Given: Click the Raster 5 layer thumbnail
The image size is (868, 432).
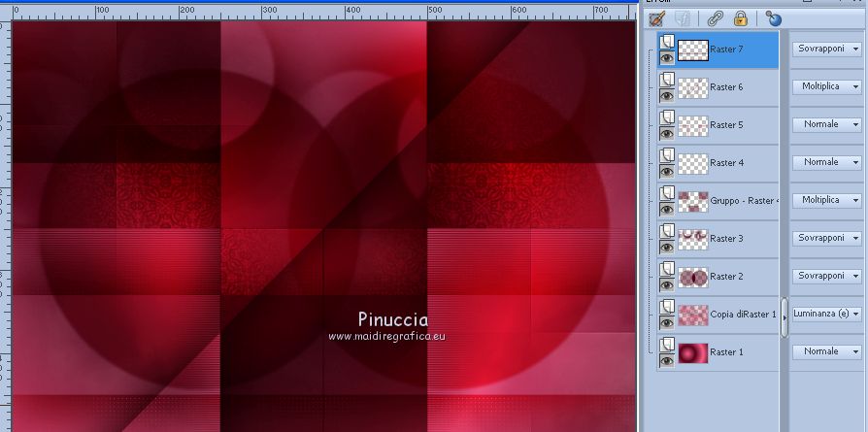Looking at the screenshot, I should 693,126.
